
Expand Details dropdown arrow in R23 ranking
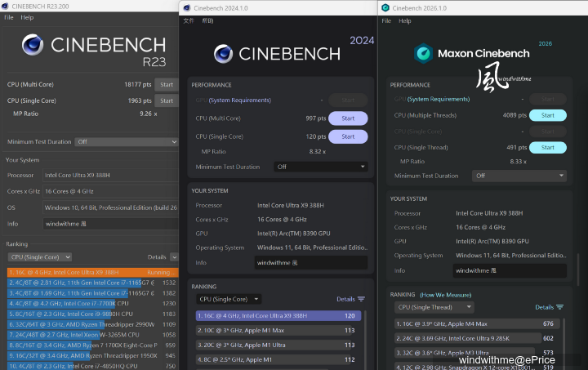174,257
